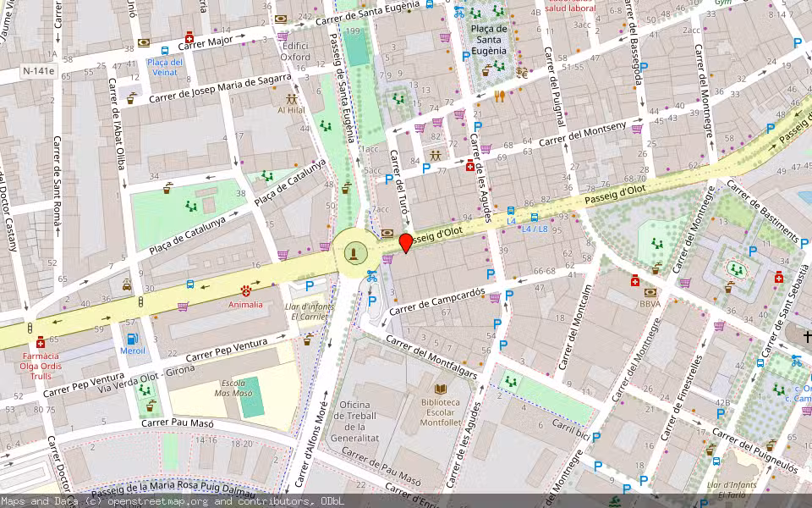Click the red location marker pin
This screenshot has height=508, width=812.
pyautogui.click(x=406, y=243)
